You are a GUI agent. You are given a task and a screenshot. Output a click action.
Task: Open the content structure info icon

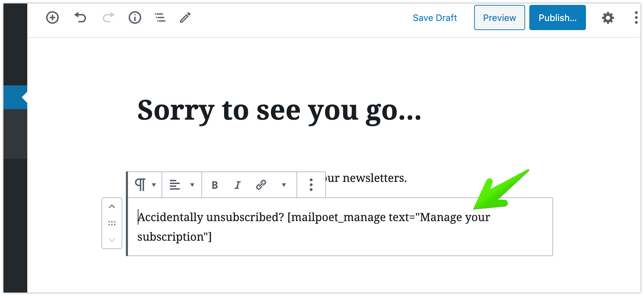[135, 17]
